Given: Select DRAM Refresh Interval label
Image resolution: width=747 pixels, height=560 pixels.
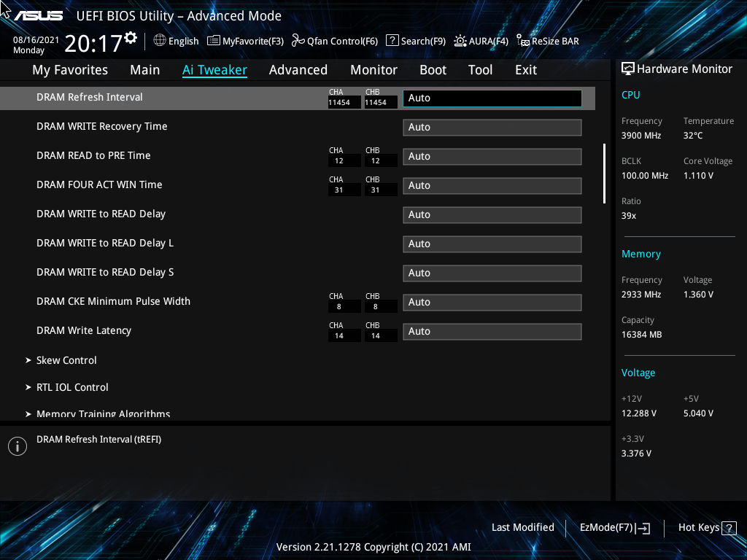Looking at the screenshot, I should (x=90, y=97).
